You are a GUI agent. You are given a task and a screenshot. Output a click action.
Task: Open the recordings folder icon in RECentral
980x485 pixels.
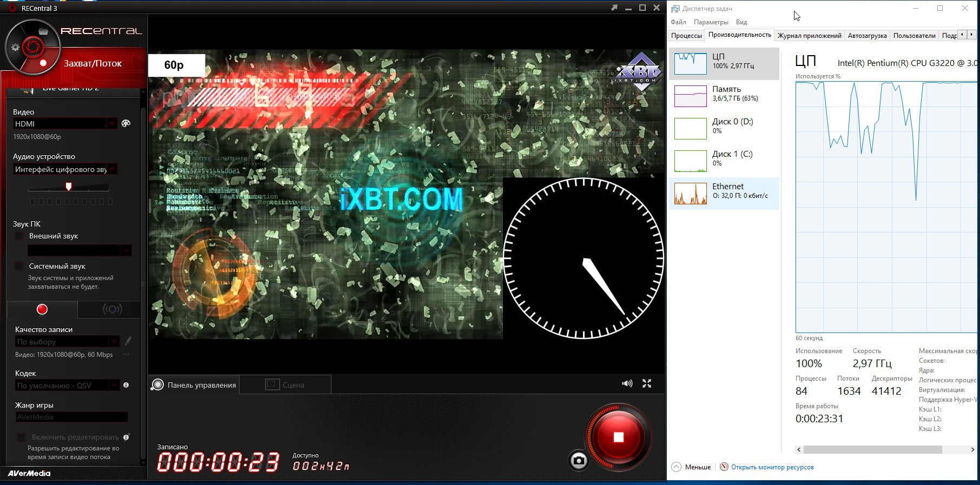43,31
